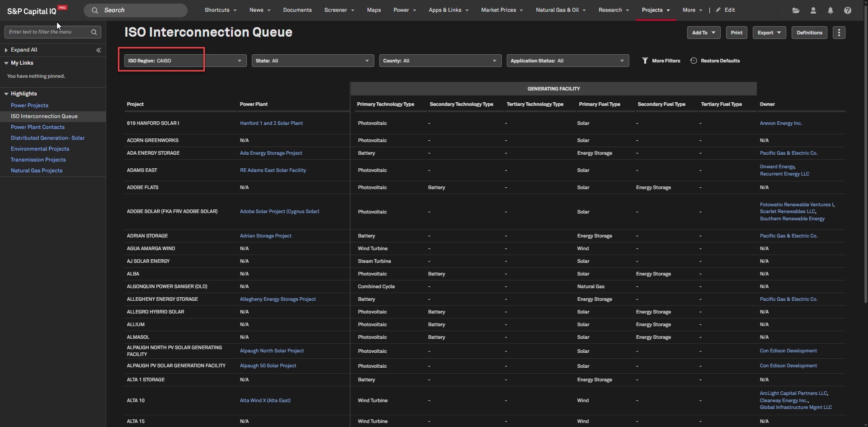Open the Application Status dropdown
Image resolution: width=868 pixels, height=427 pixels.
567,61
